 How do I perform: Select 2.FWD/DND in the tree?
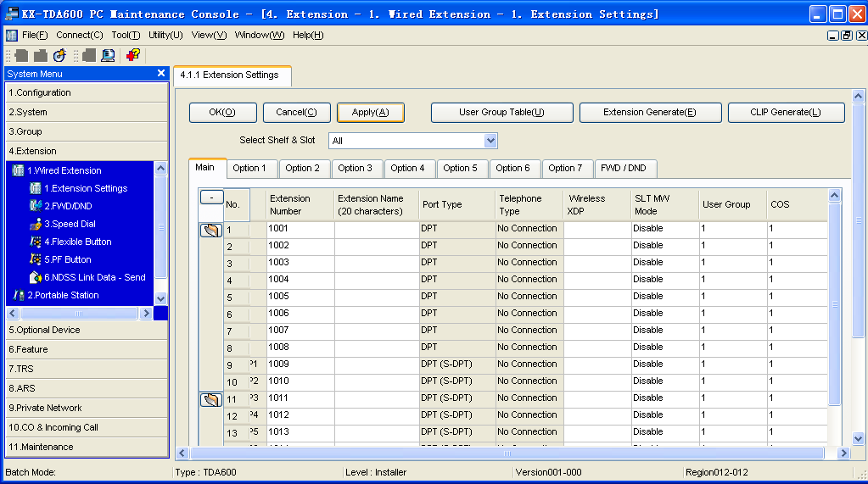coord(68,206)
